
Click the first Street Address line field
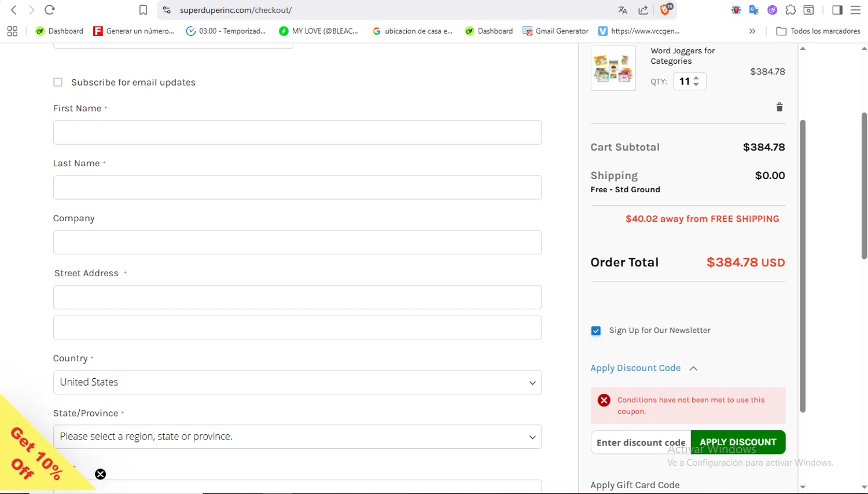[297, 297]
